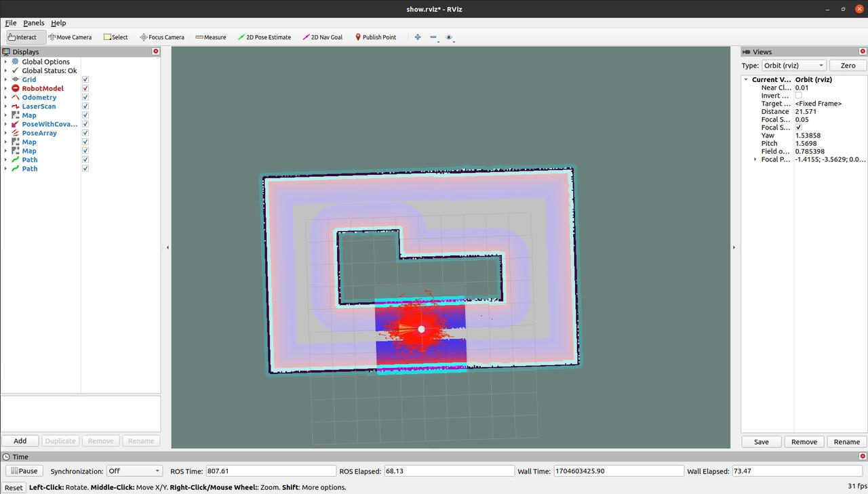This screenshot has height=494, width=868.
Task: Collapse the right panel using the viewport edge arrow
Action: point(734,247)
